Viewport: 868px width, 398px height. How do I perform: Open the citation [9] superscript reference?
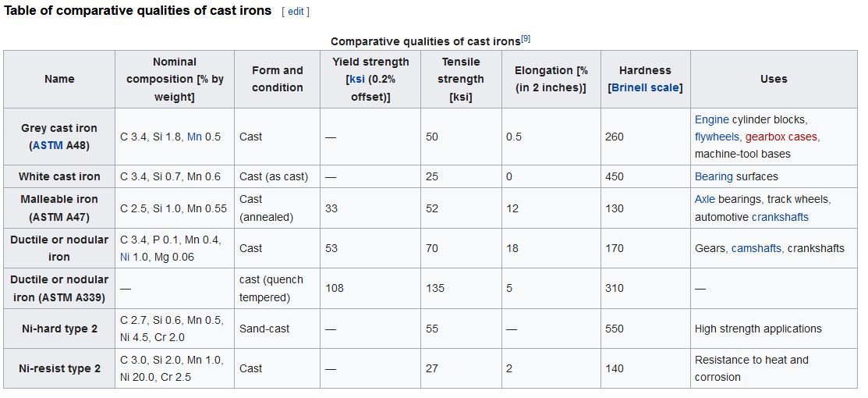(x=526, y=38)
